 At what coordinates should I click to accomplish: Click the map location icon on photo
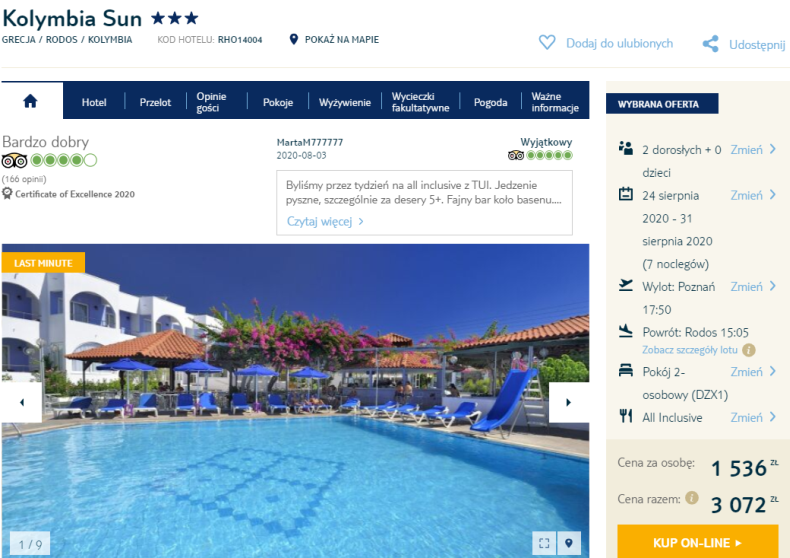click(569, 543)
